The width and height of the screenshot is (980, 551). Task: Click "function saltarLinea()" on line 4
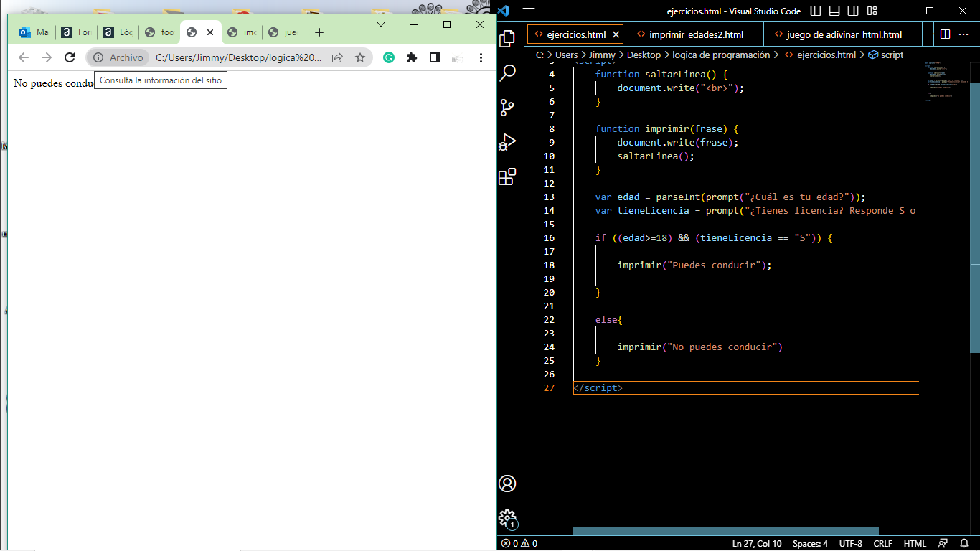point(656,74)
